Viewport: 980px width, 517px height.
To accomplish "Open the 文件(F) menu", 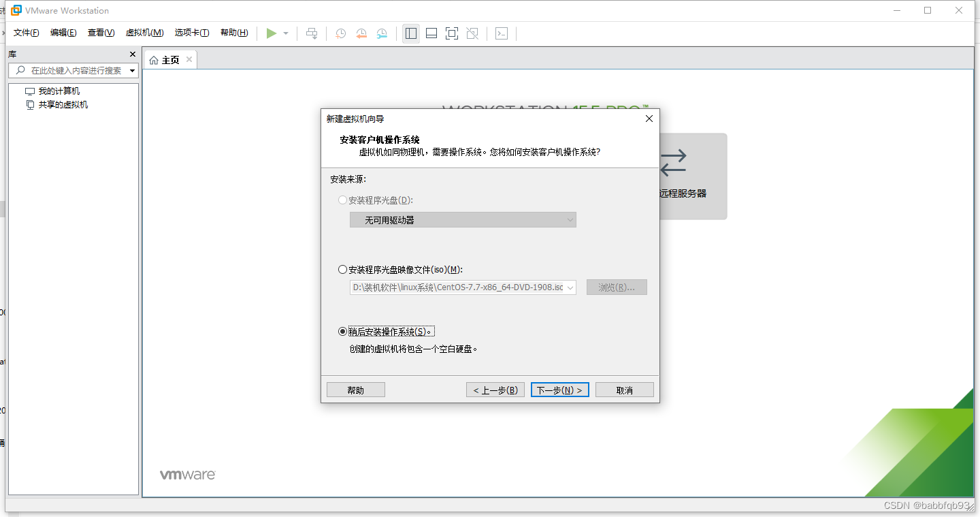I will [x=27, y=33].
